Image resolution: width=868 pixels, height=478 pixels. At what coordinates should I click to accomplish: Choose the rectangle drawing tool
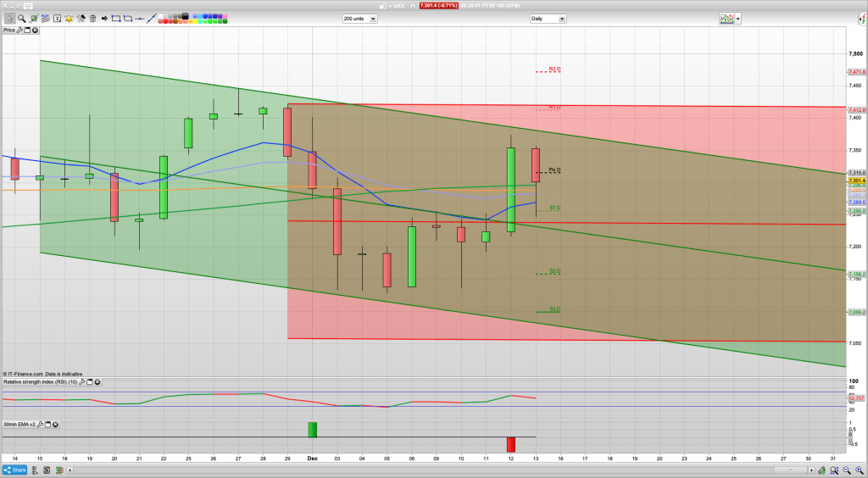coord(116,19)
